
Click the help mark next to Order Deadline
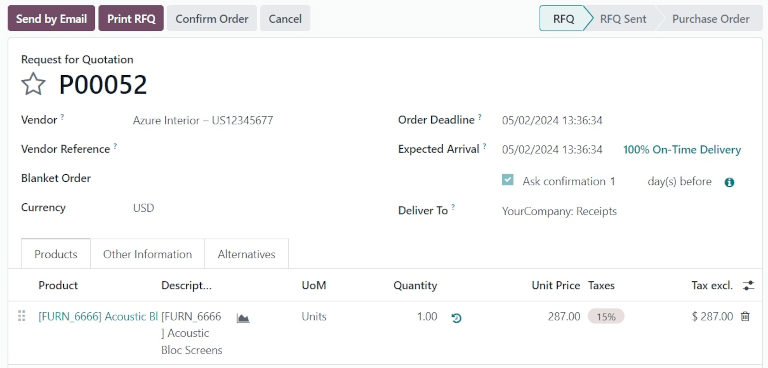click(480, 117)
